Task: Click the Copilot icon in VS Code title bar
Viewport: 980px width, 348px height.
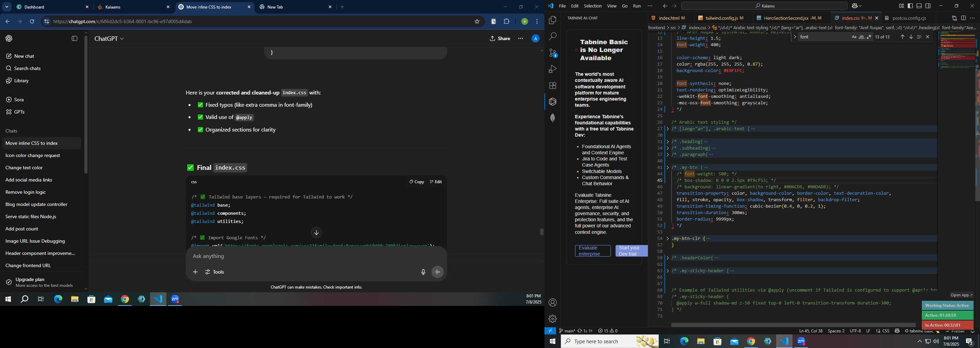Action: click(x=855, y=6)
